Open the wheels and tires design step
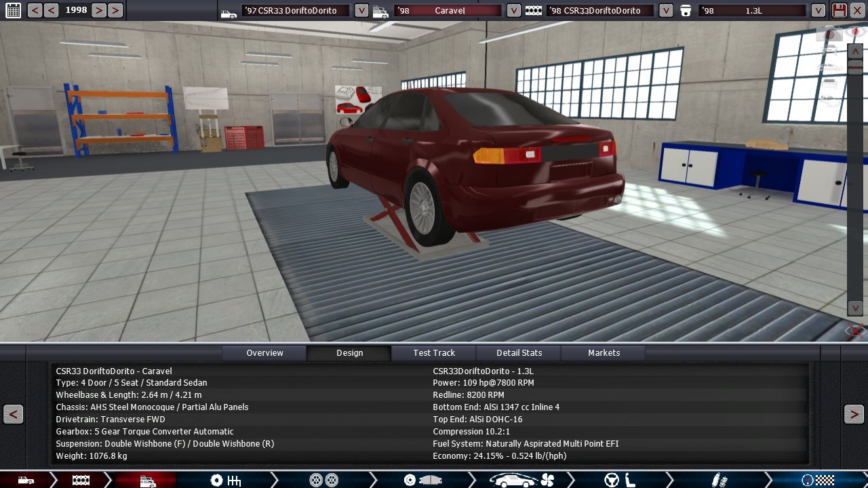This screenshot has height=488, width=868. [323, 480]
